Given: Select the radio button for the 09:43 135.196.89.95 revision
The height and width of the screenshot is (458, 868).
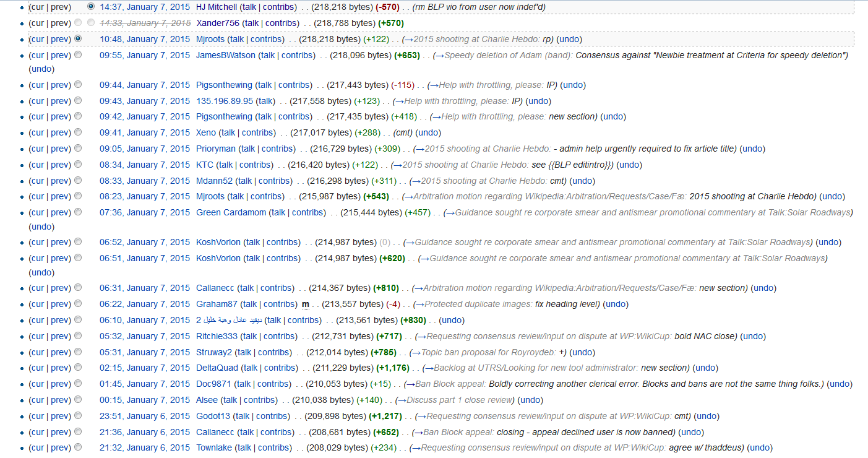Looking at the screenshot, I should (78, 100).
